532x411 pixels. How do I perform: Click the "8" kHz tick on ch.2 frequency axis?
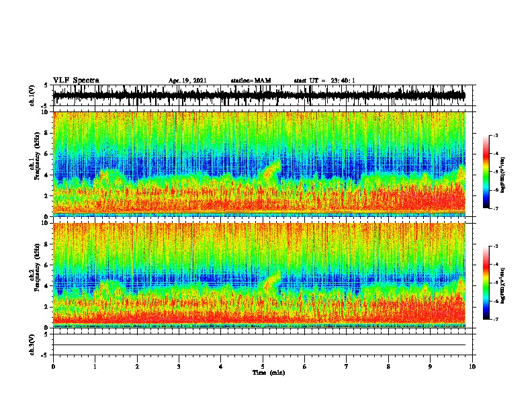tap(47, 244)
